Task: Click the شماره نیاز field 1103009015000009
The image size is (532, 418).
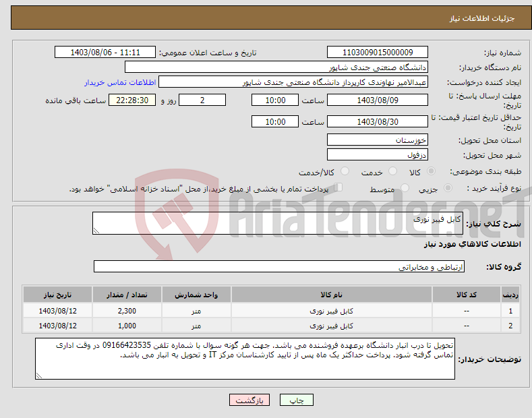Action: point(378,53)
